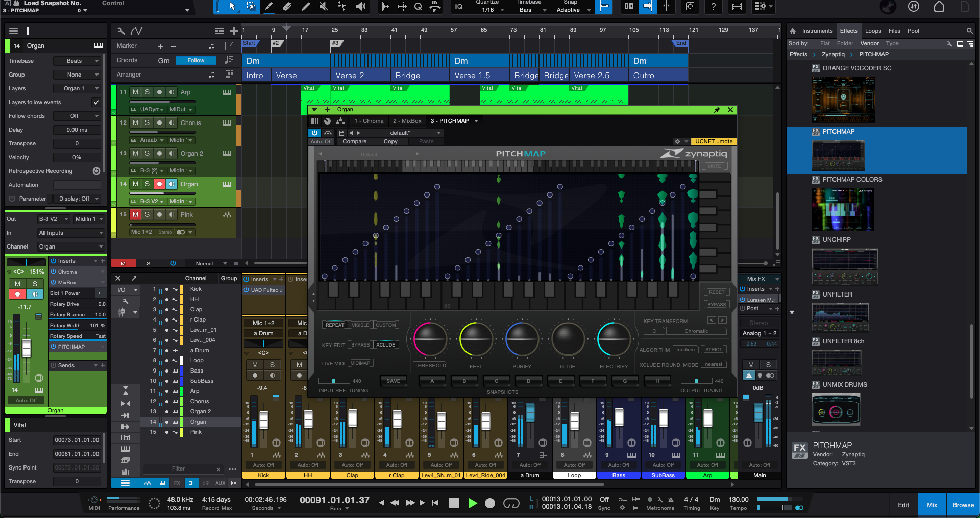The height and width of the screenshot is (518, 980).
Task: Open PITCHMAP plugin settings gear icon
Action: tap(677, 141)
